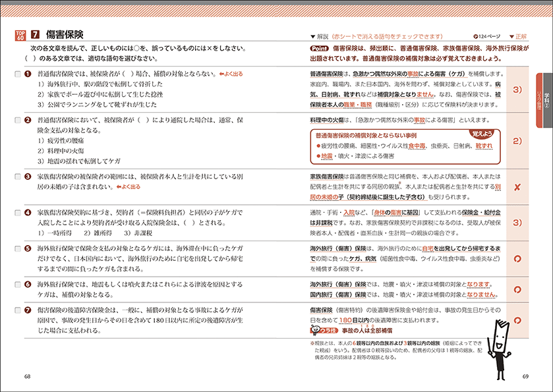Click the numbered circle 2 icon
Viewport: 553px width, 392px height.
[28, 120]
